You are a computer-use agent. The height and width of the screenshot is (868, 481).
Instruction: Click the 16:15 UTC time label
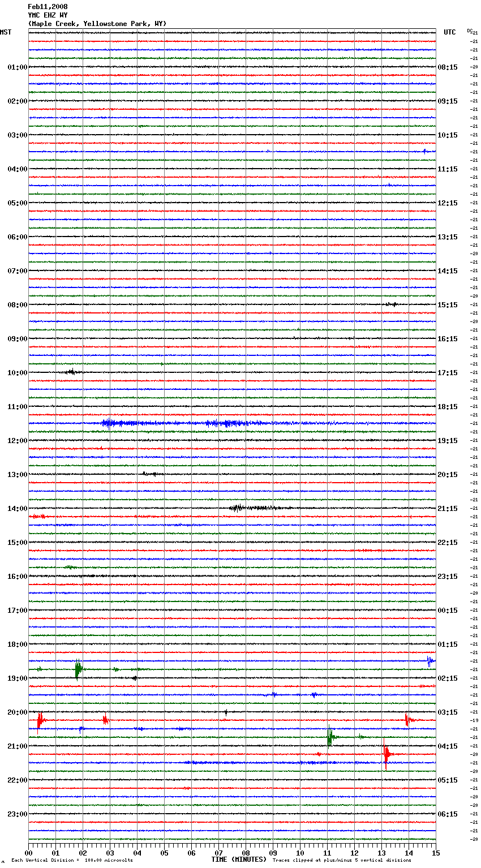click(x=448, y=339)
